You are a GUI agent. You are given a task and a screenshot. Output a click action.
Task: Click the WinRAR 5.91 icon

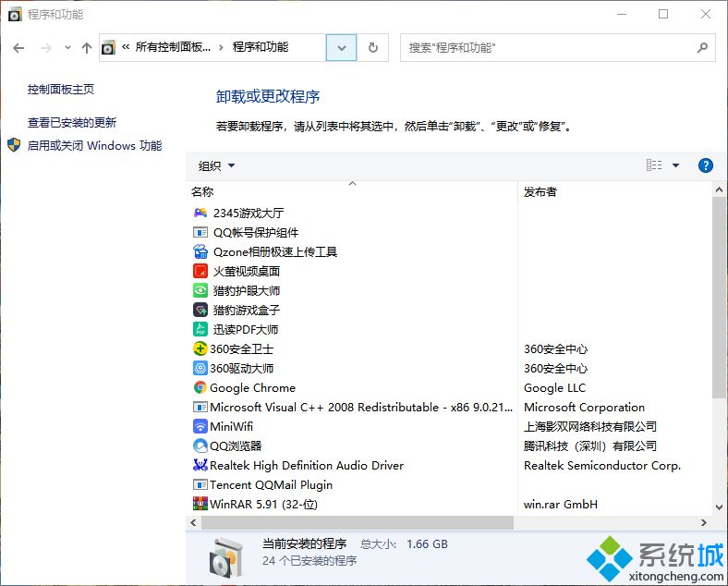pyautogui.click(x=200, y=504)
